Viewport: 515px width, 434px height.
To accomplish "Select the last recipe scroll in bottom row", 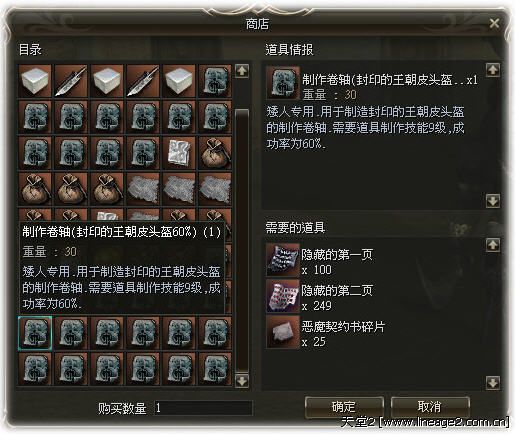I will click(215, 369).
